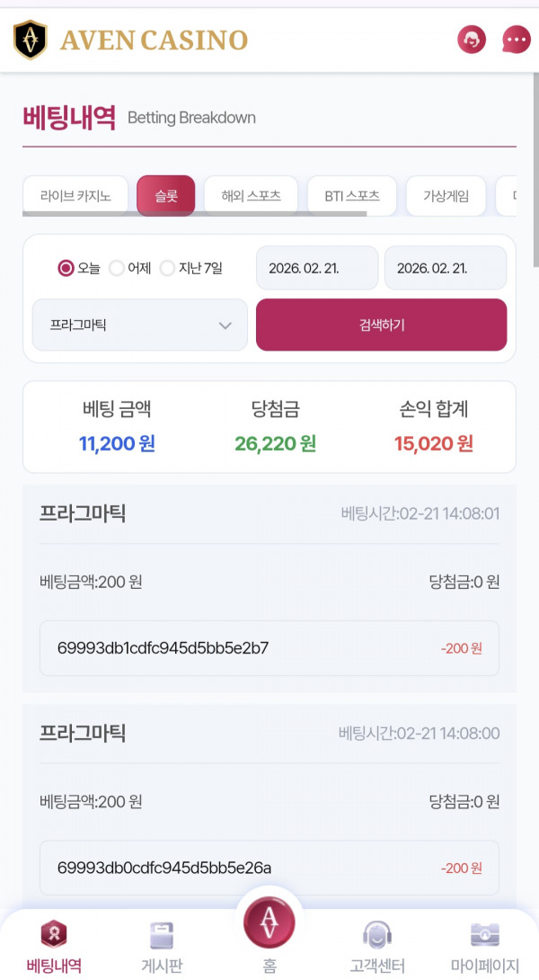Select the 지난 7일 radio button
The width and height of the screenshot is (539, 980).
[167, 268]
